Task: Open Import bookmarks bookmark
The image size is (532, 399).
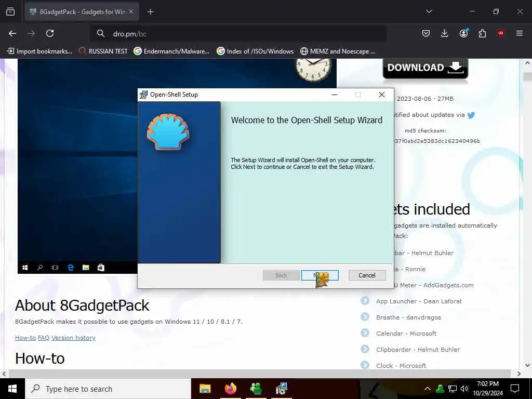Action: [x=39, y=51]
